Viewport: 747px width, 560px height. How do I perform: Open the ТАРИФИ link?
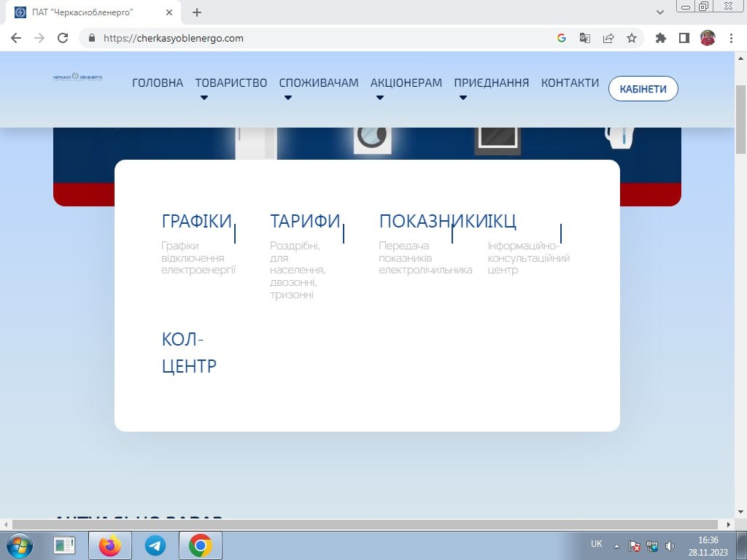pyautogui.click(x=305, y=222)
